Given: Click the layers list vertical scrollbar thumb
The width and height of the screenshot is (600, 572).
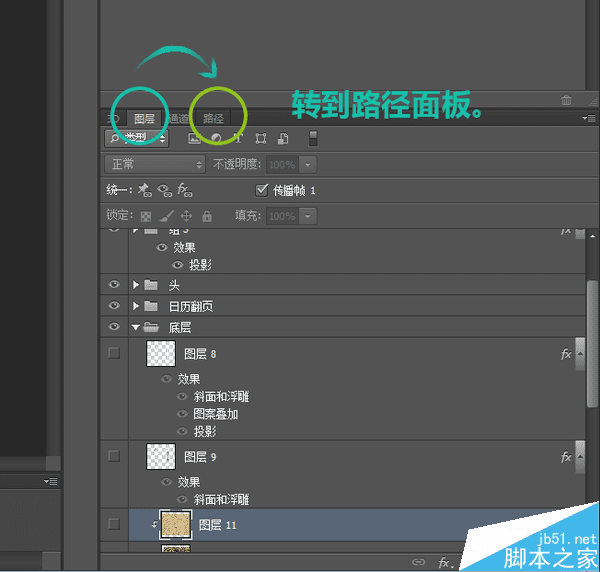Looking at the screenshot, I should coord(592,344).
